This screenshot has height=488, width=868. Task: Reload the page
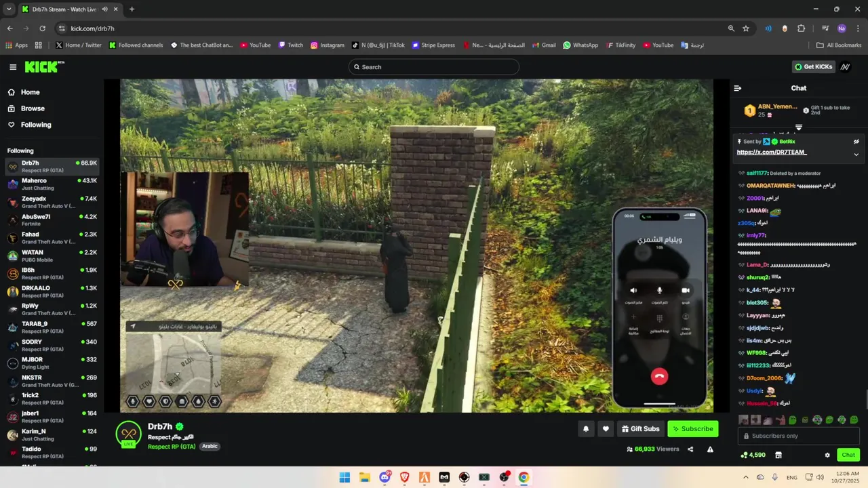coord(42,28)
